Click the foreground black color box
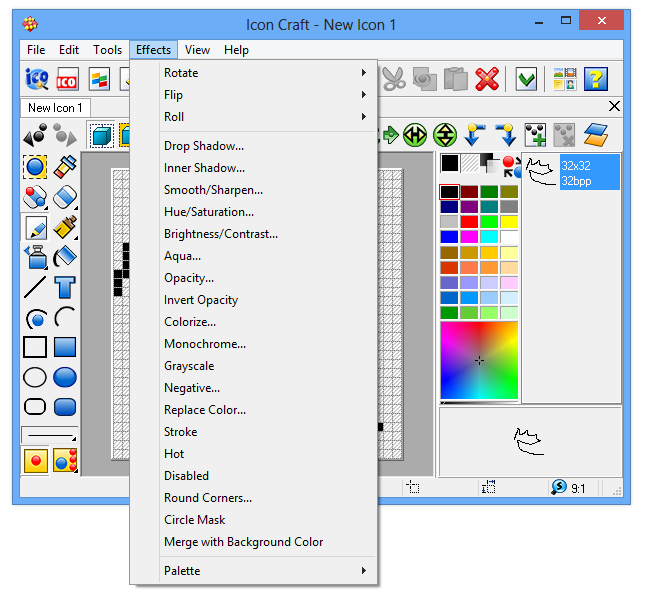Viewport: 651px width, 597px height. tap(450, 163)
